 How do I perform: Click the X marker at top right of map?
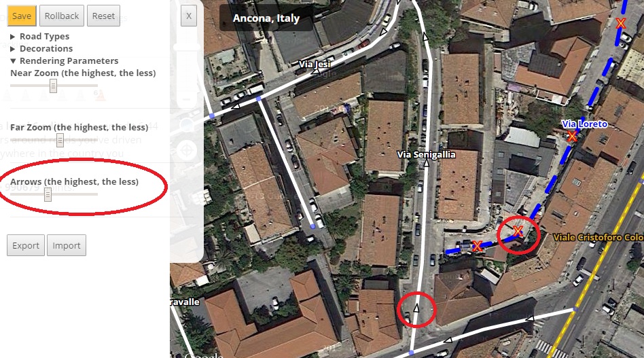pos(621,23)
